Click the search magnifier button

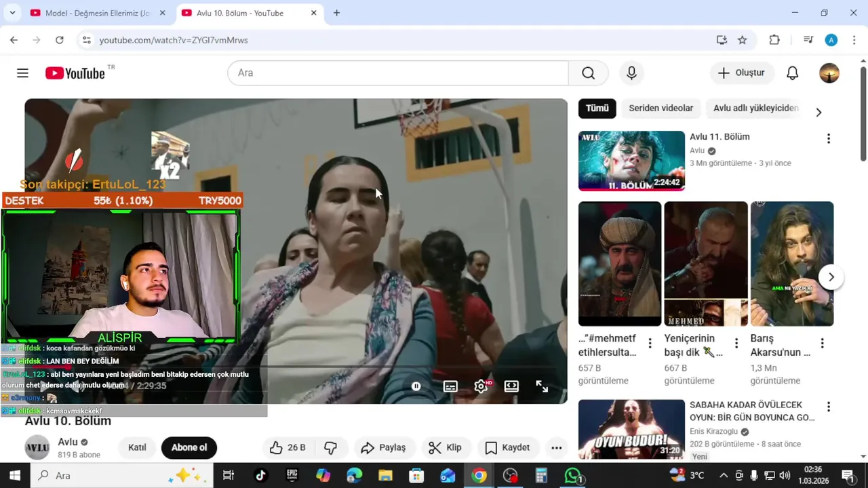click(588, 73)
